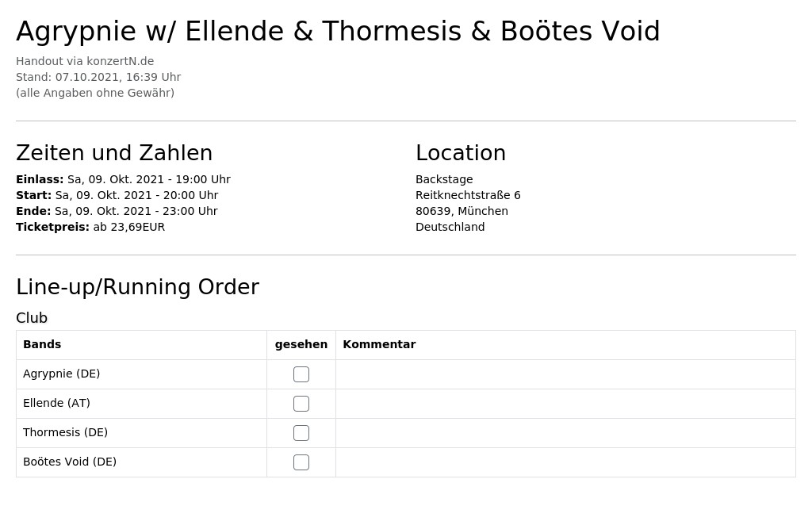Click the Ellende Kommentar cell
The width and height of the screenshot is (812, 506).
pos(565,404)
